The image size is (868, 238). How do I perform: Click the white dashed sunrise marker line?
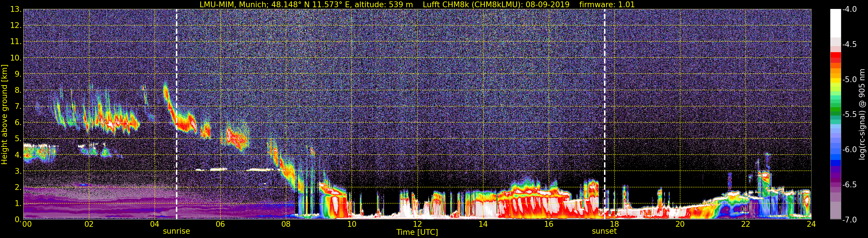point(176,114)
